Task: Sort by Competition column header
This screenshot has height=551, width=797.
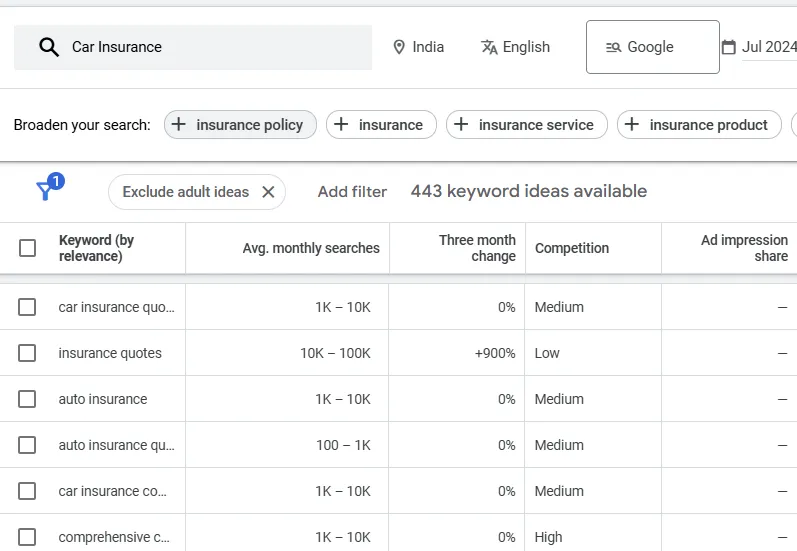Action: tap(572, 248)
